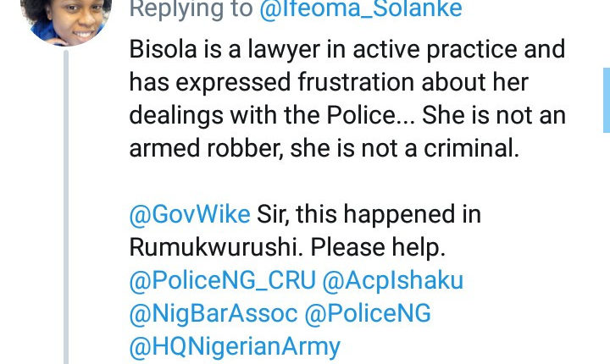The image size is (610, 364).
Task: Click the @PoliceNG mention
Action: pos(368,313)
